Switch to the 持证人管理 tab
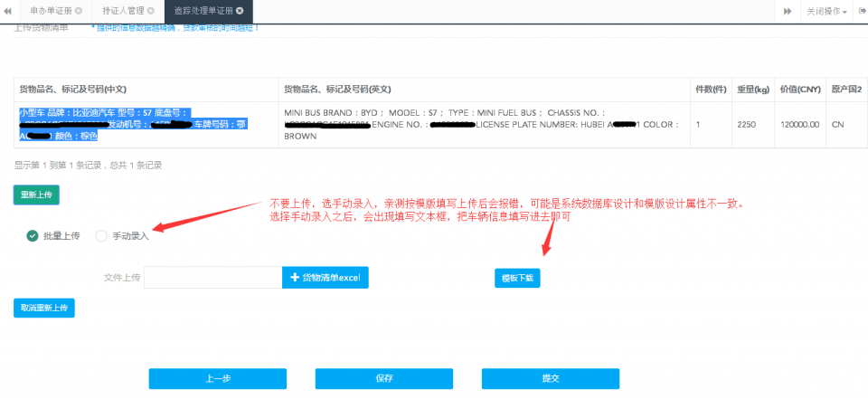The image size is (868, 399). [122, 11]
